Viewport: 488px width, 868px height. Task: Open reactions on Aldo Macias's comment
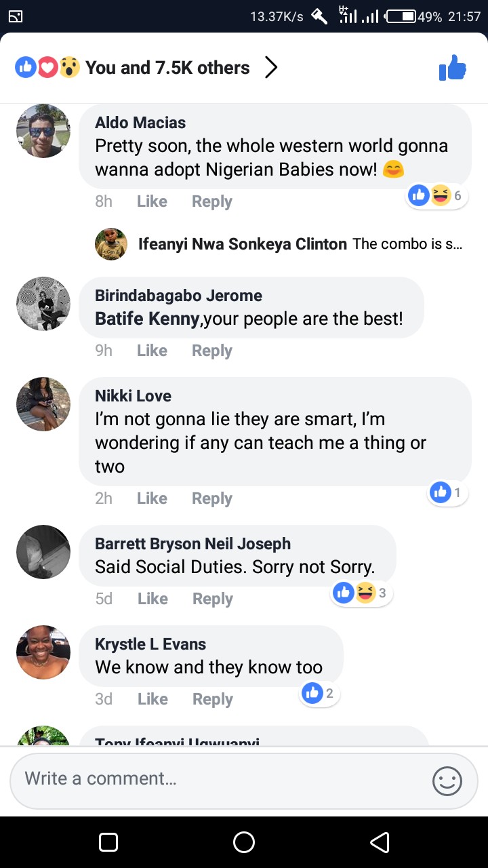pyautogui.click(x=437, y=196)
